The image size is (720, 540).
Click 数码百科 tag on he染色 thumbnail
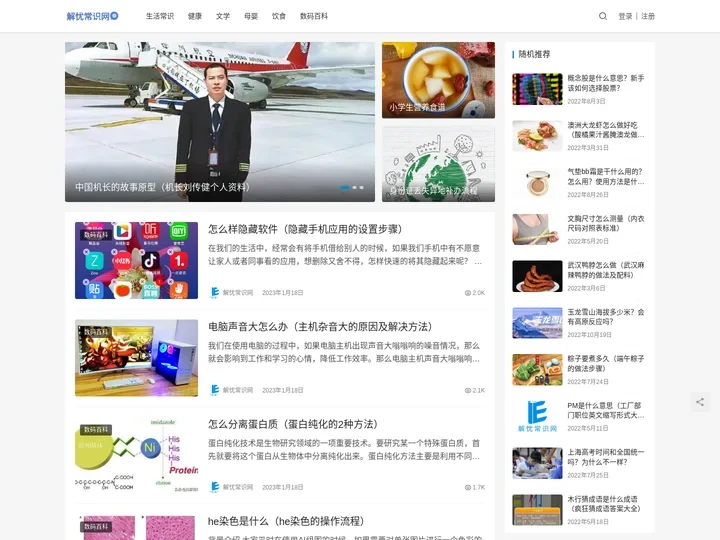[x=96, y=527]
